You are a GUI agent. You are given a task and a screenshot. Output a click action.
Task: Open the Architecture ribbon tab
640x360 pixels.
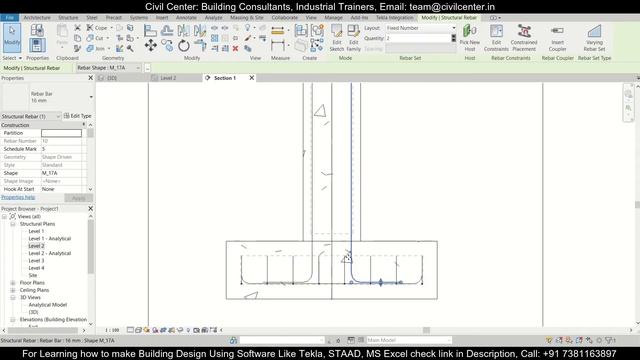click(37, 18)
